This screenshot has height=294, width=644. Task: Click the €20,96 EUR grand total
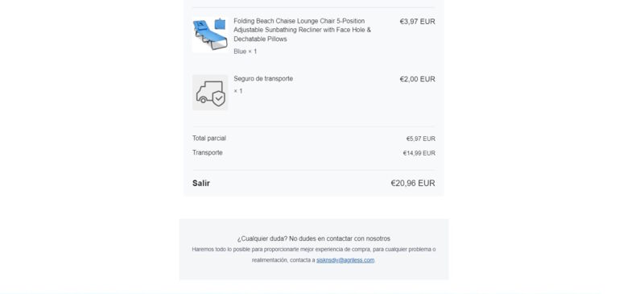pos(413,184)
